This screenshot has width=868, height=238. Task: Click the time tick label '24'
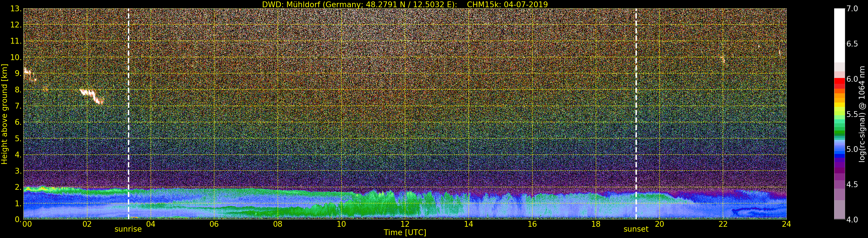786,224
